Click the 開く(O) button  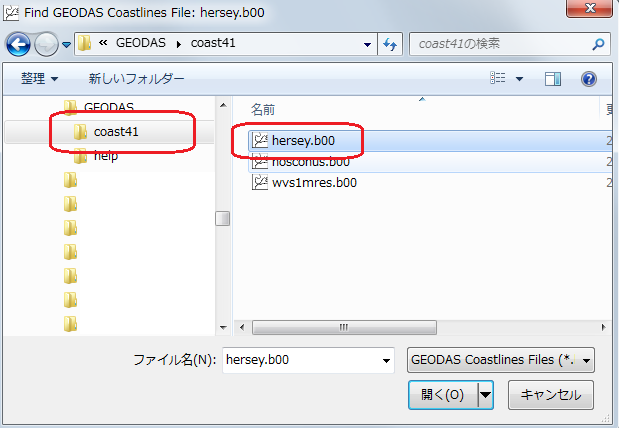pyautogui.click(x=443, y=394)
